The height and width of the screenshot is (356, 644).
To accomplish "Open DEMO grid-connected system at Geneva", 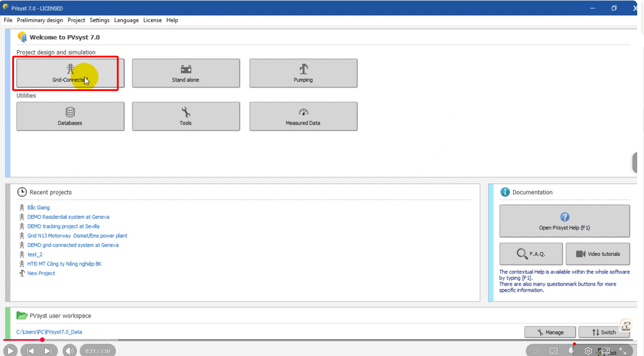I will [73, 245].
